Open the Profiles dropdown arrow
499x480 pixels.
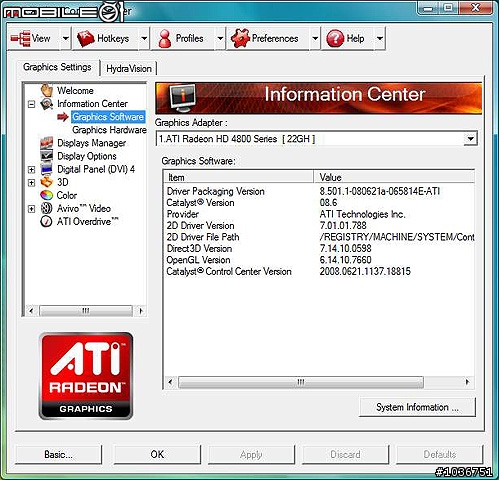tap(220, 39)
